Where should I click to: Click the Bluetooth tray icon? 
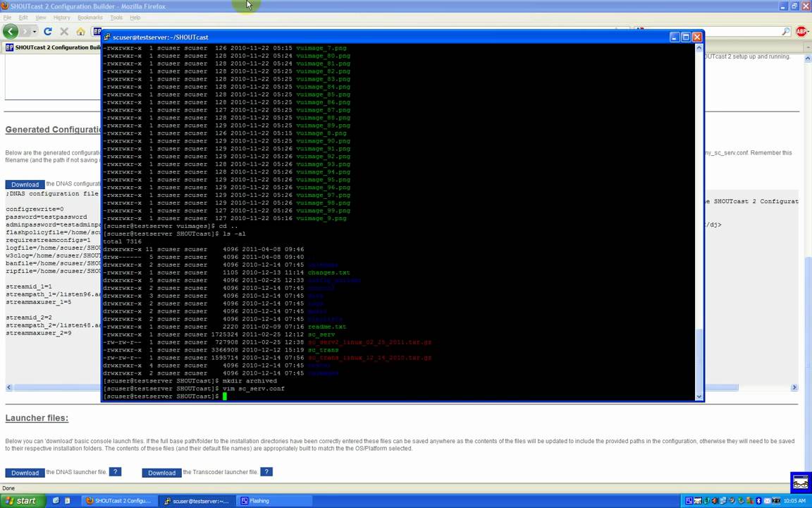(x=758, y=501)
